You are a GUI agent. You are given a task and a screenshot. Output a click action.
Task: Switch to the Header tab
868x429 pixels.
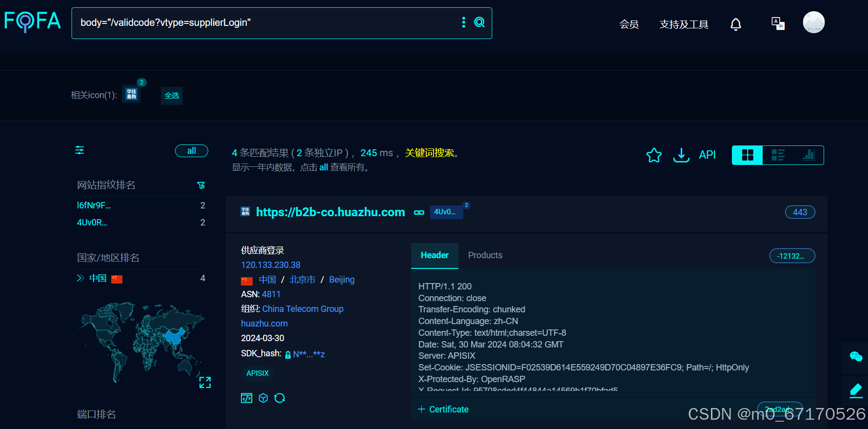pos(434,255)
